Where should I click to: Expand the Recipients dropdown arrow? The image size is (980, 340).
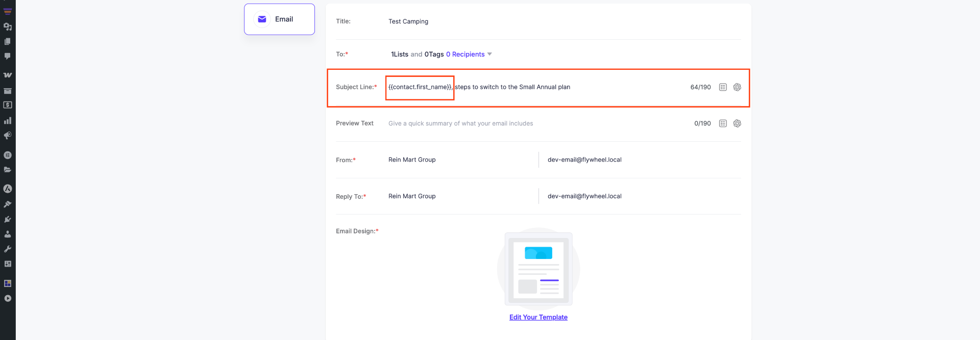tap(489, 54)
